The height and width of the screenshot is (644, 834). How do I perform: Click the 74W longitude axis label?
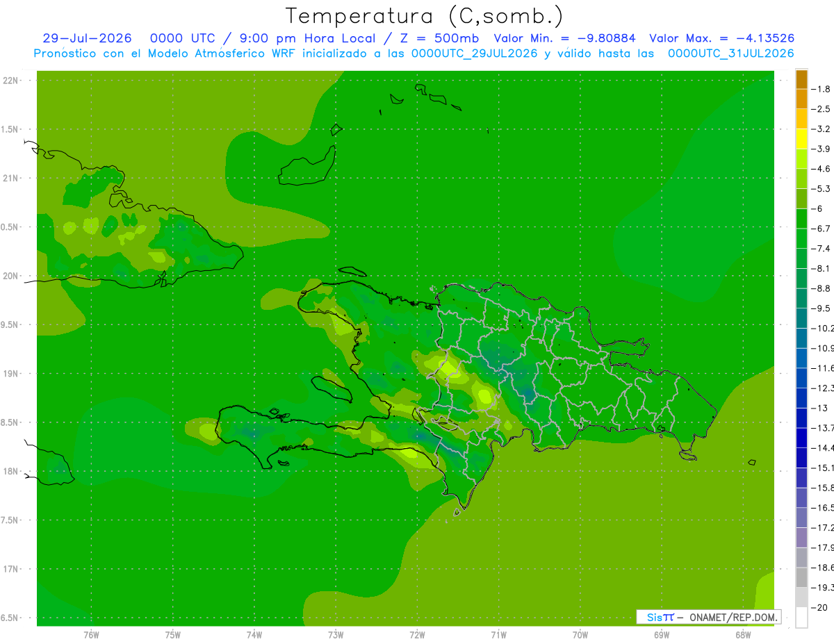click(254, 634)
